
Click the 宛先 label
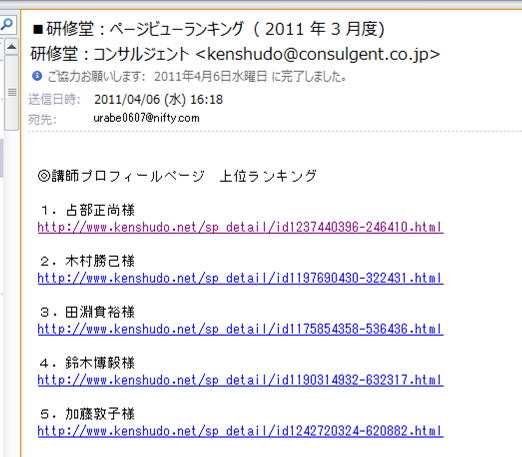pyautogui.click(x=42, y=119)
